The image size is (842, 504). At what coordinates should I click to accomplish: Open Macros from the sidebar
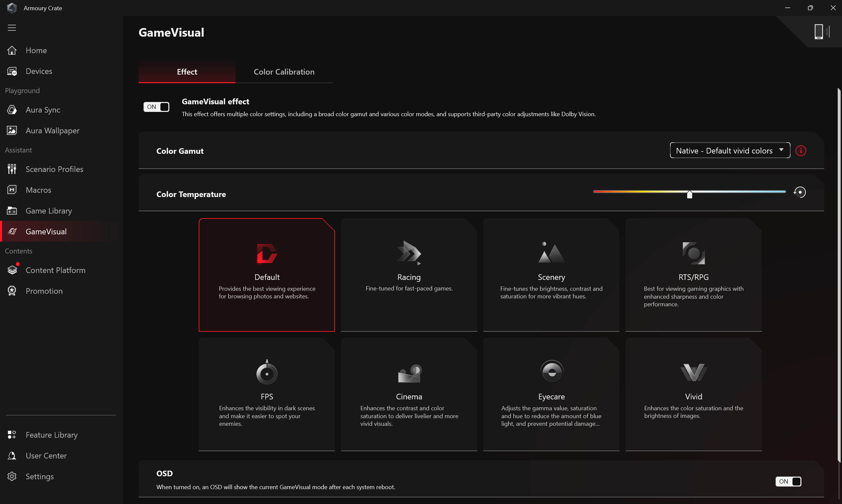(x=38, y=190)
